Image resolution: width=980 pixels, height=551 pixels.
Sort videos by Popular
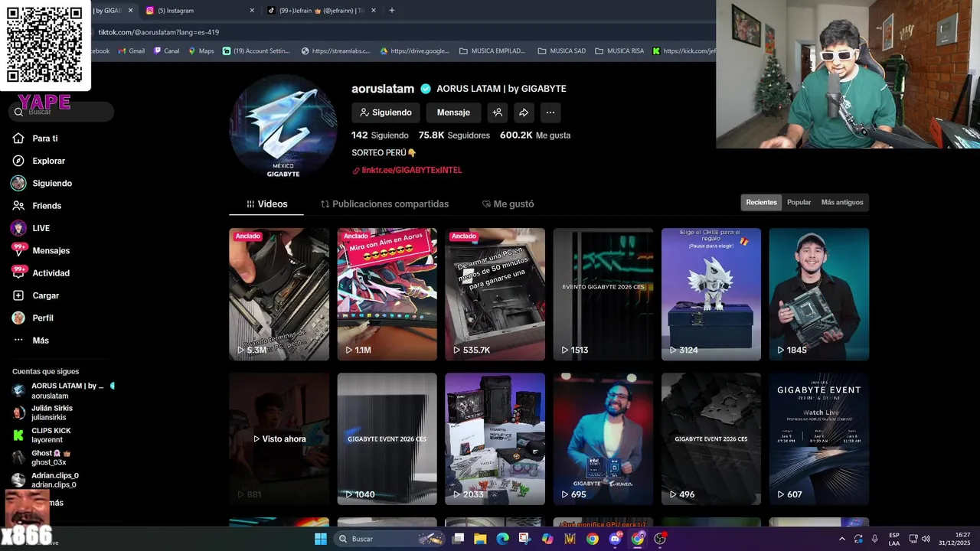(x=799, y=203)
